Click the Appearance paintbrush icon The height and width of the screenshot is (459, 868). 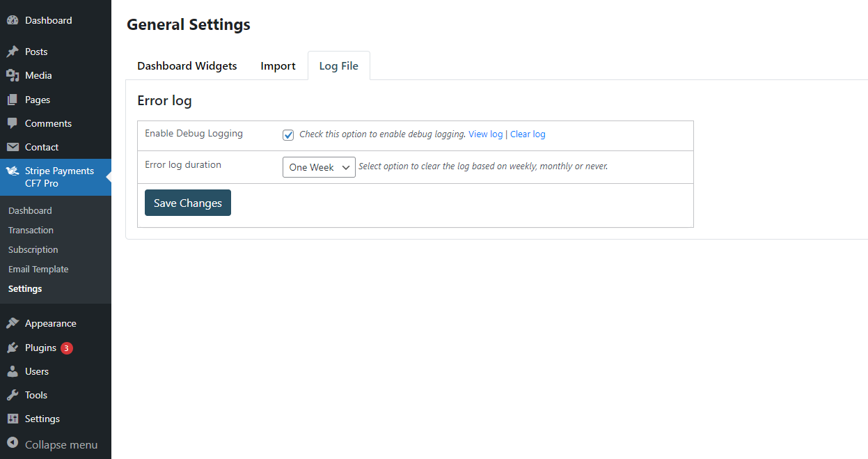[x=13, y=324]
